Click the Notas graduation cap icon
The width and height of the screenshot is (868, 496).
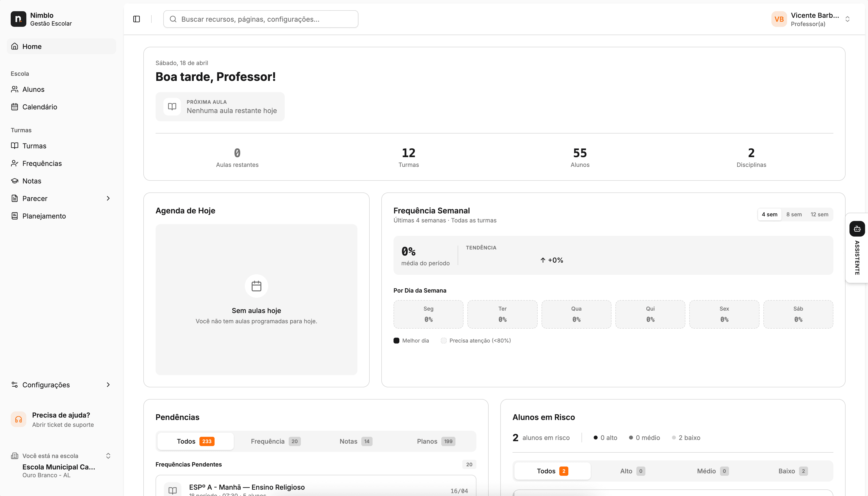pos(15,181)
